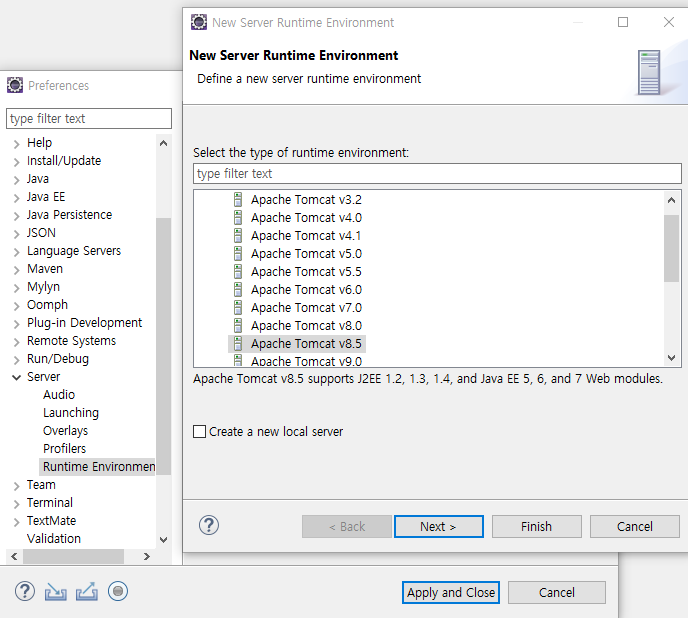Expand the Language Servers node
This screenshot has height=618, width=688.
17,252
